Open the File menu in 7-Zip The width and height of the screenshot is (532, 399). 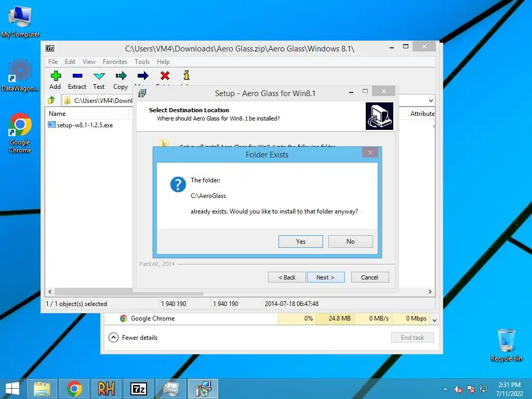53,62
